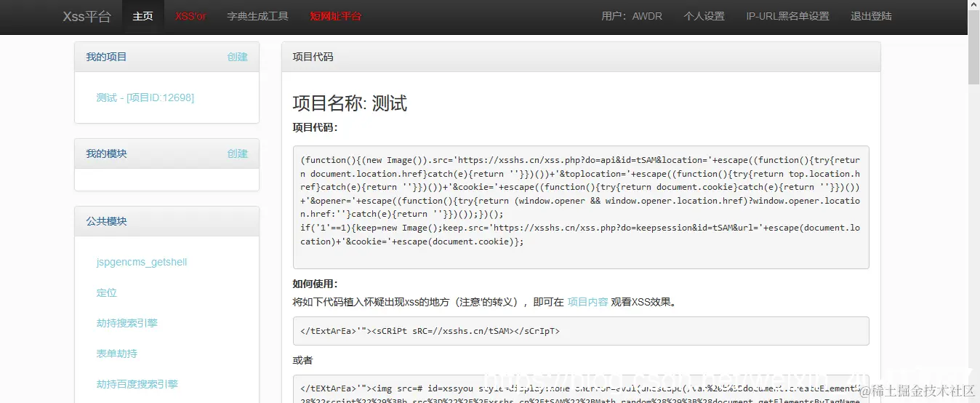Viewport: 980px width, 403px height.
Task: Click the 项目名称: 测试 heading
Action: point(350,103)
